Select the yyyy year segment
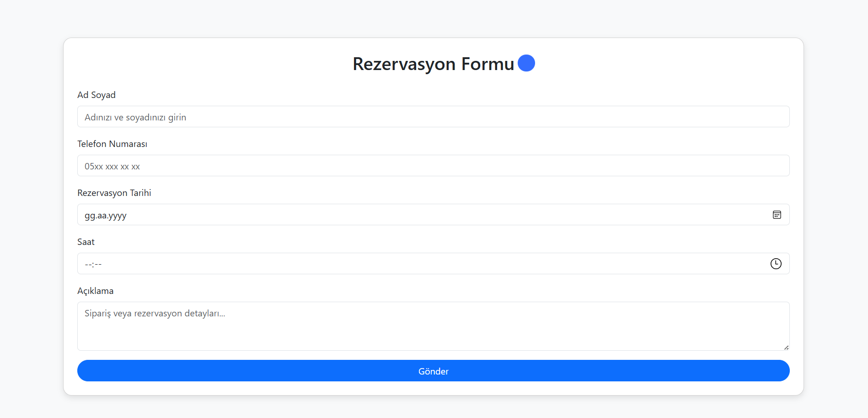Screen dimensions: 868x418 (118, 216)
